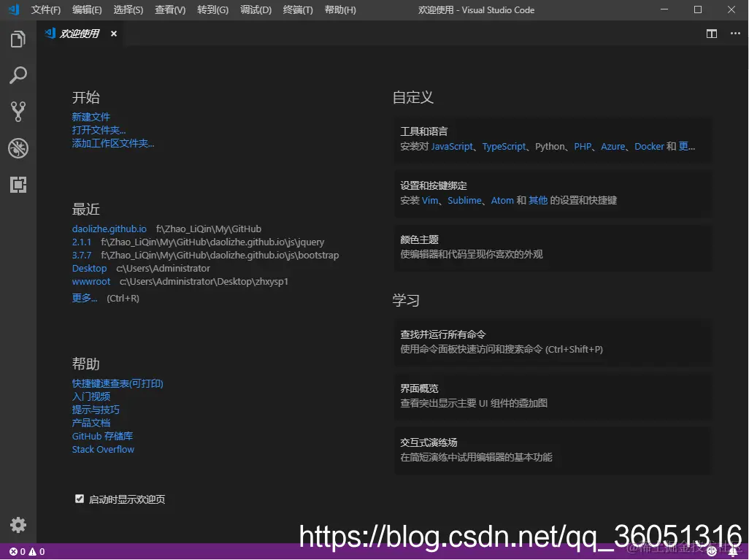Click the 更多... recent items link
The image size is (749, 560).
pyautogui.click(x=85, y=298)
